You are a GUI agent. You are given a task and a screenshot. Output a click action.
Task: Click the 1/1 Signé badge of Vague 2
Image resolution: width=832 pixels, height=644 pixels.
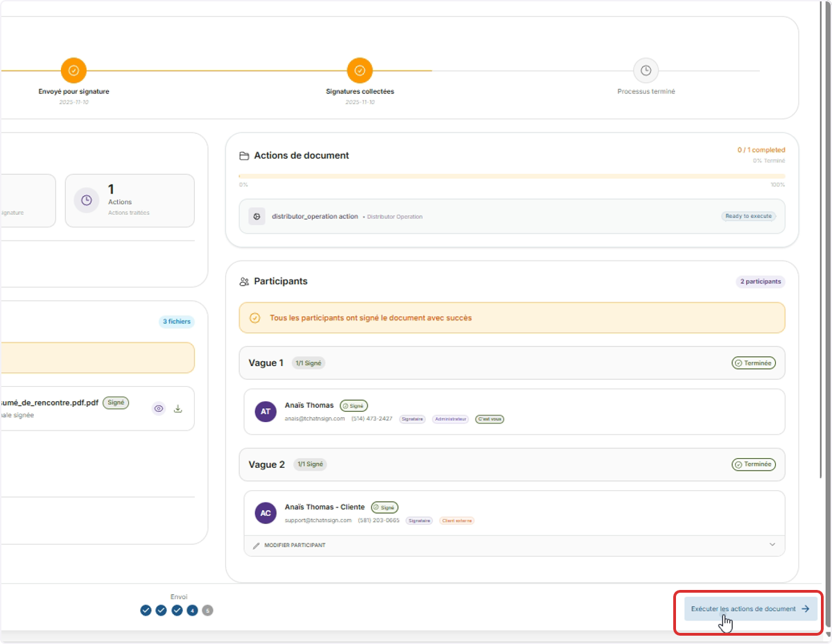point(310,464)
